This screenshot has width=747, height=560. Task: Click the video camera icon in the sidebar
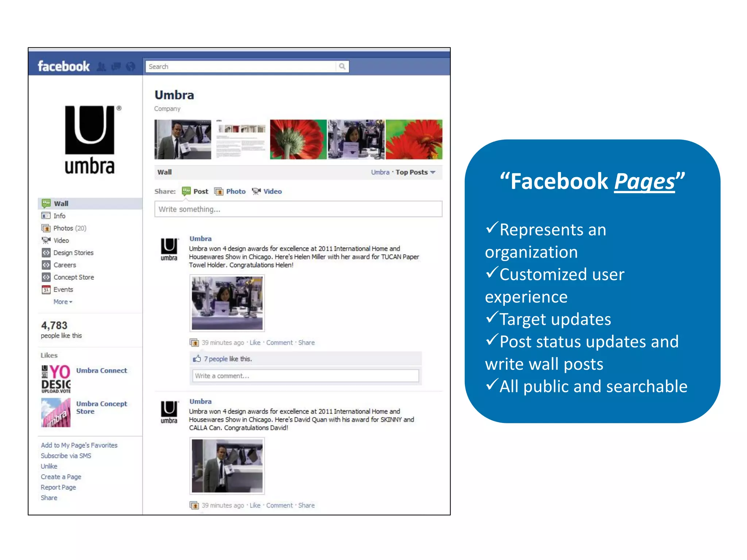[x=46, y=240]
